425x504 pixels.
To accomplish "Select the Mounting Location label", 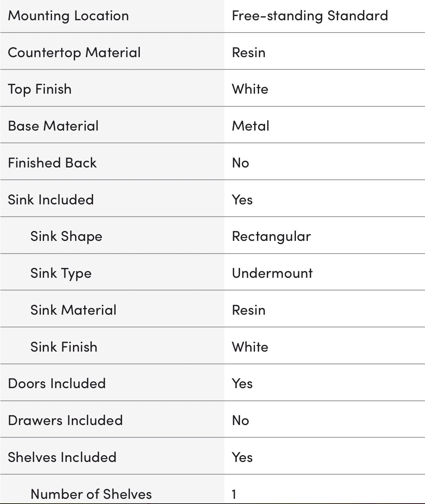I will coord(68,16).
